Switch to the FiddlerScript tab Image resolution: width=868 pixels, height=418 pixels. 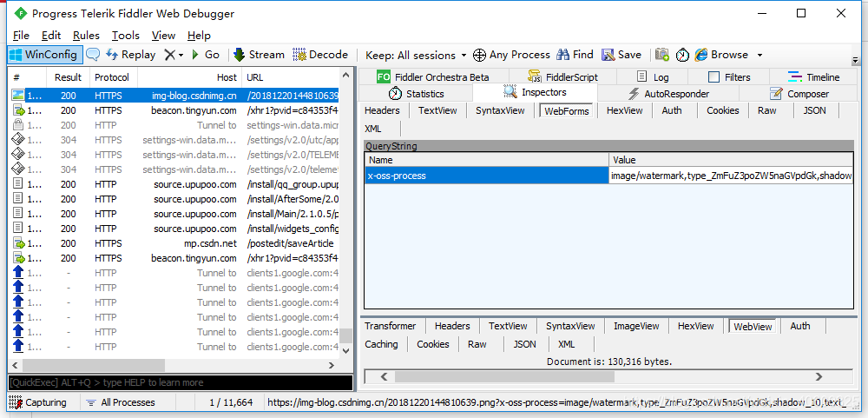[x=562, y=77]
